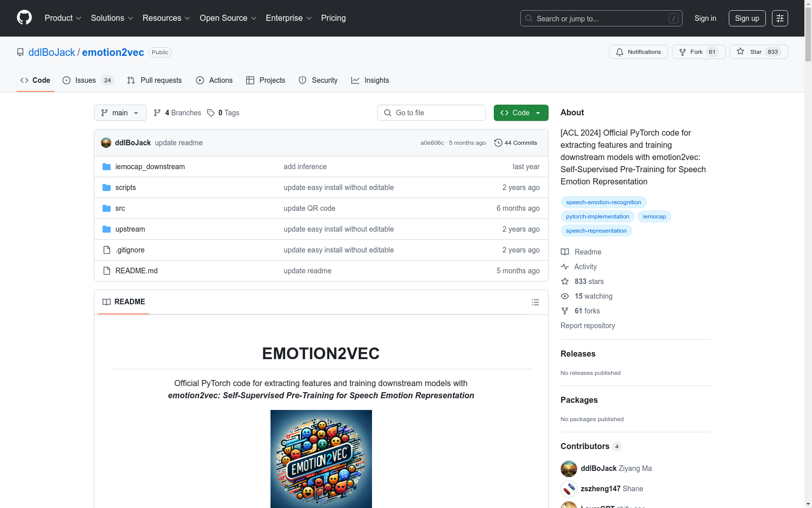The width and height of the screenshot is (812, 508).
Task: Open the Security tab
Action: (318, 80)
